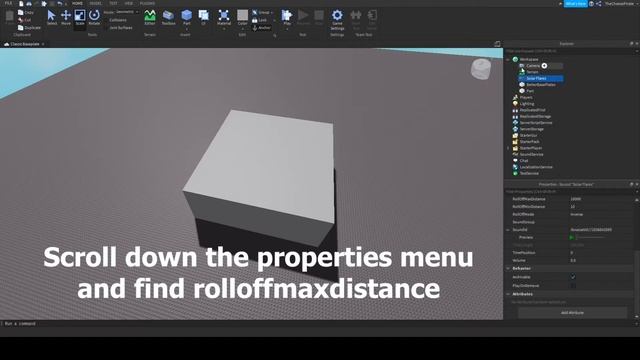The height and width of the screenshot is (360, 640).
Task: Open Game Settings gear
Action: point(337,16)
